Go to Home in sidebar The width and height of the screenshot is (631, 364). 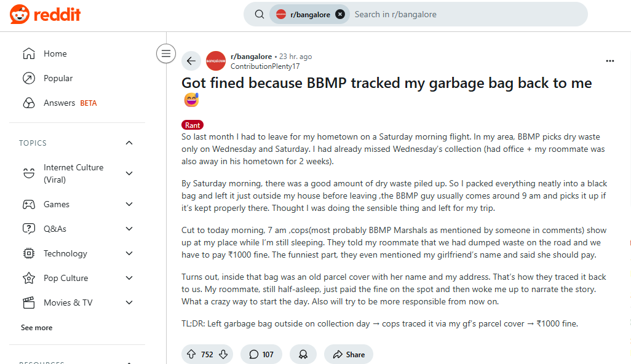[x=55, y=53]
